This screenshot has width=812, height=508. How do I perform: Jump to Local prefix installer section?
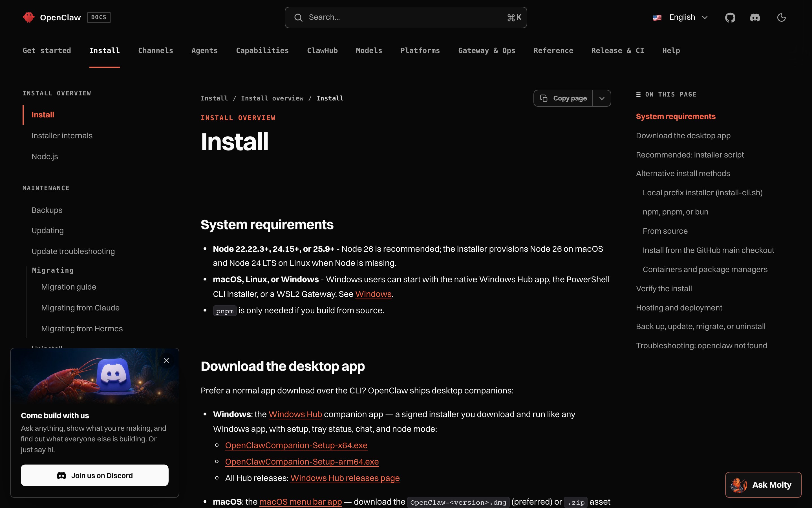703,192
